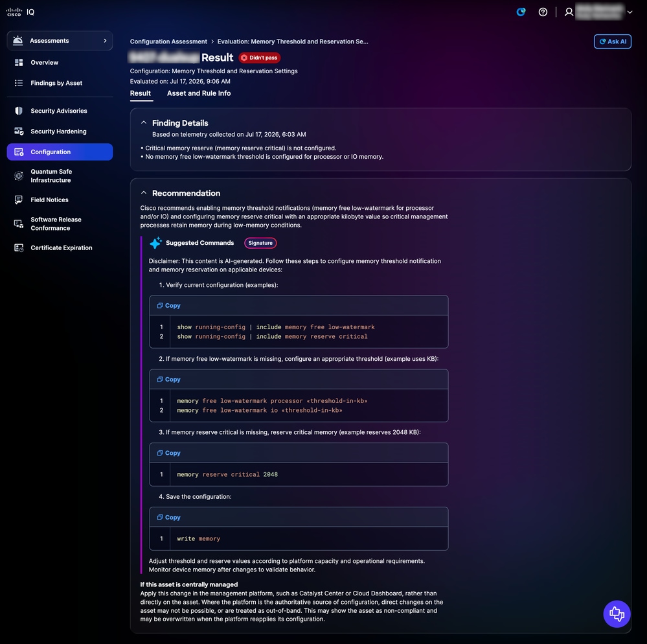Switch to Asset and Rule Info tab
The height and width of the screenshot is (644, 647).
tap(199, 93)
